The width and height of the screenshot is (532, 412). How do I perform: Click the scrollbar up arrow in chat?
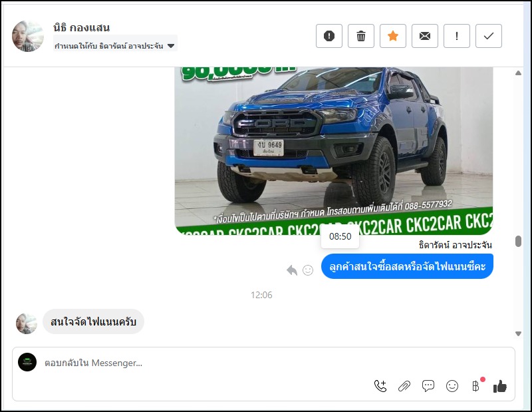518,73
